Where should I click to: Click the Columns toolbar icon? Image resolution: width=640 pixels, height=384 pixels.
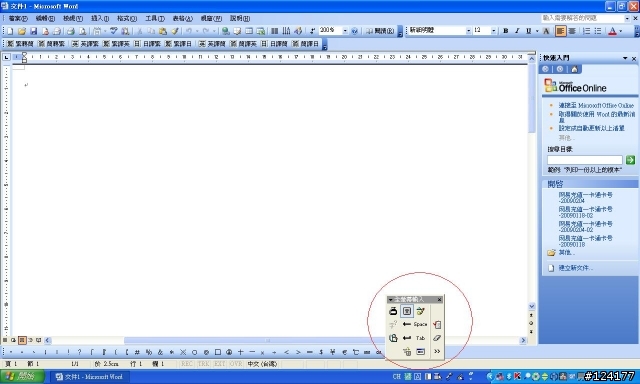pyautogui.click(x=275, y=31)
